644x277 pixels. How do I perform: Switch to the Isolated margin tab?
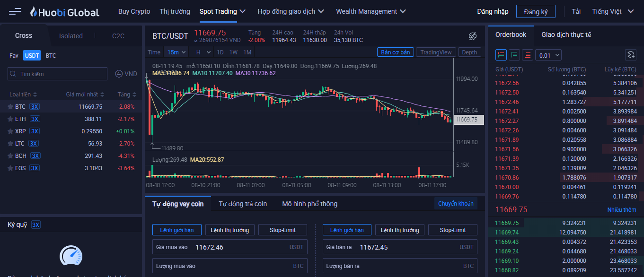[x=71, y=36]
